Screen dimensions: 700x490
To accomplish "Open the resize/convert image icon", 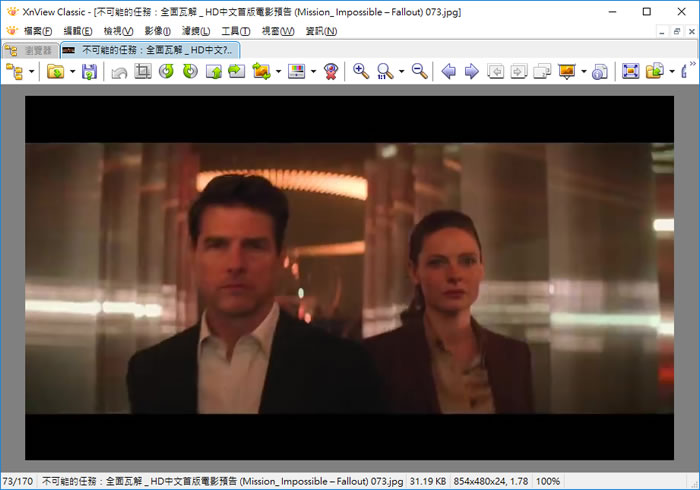I will [x=261, y=71].
